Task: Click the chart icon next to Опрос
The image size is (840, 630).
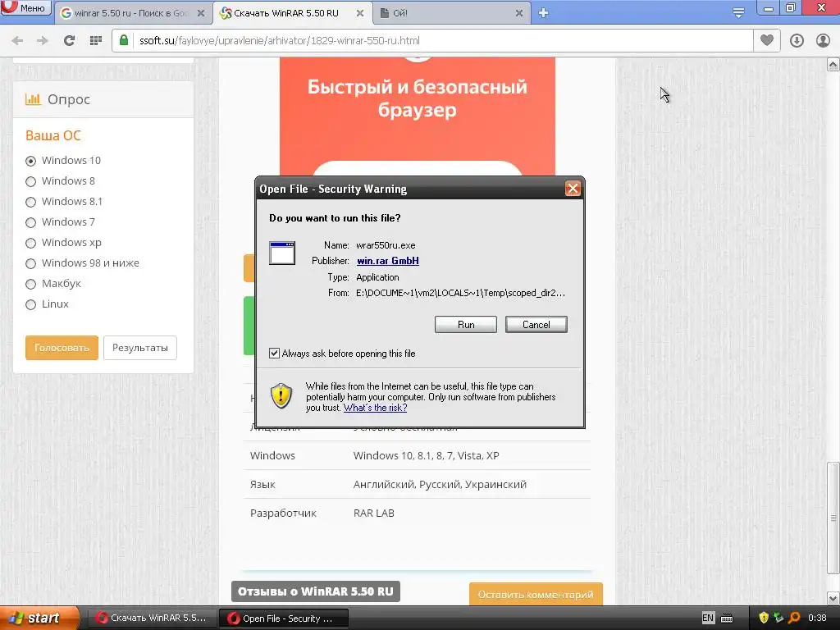Action: tap(33, 99)
